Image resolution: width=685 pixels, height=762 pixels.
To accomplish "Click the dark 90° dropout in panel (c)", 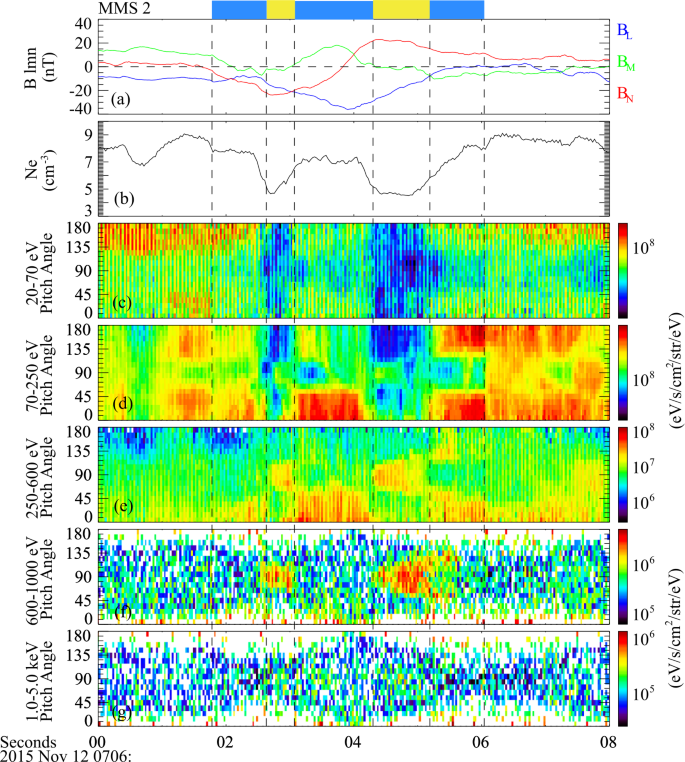I will tap(411, 266).
